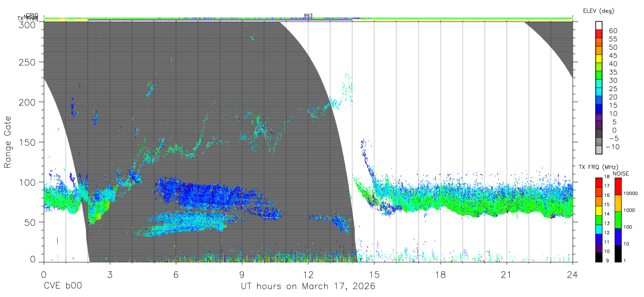Image resolution: width=644 pixels, height=297 pixels.
Task: Click the "993" CPID value above plot
Action: (308, 16)
